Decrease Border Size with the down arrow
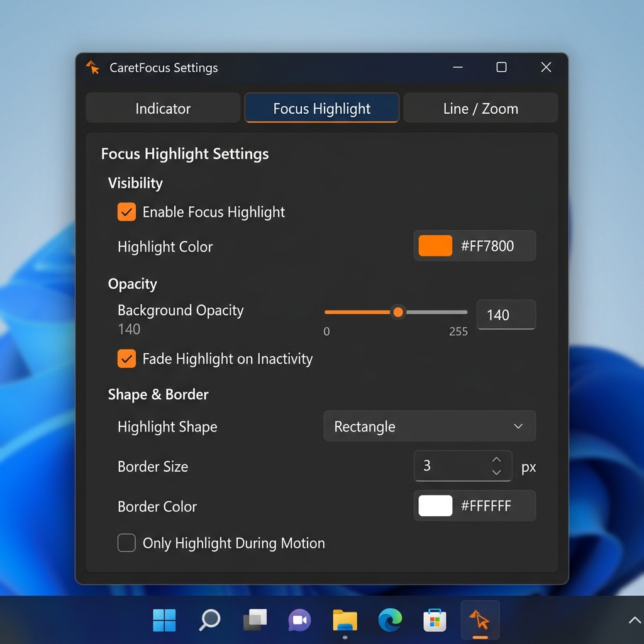The image size is (644, 644). coord(497,472)
